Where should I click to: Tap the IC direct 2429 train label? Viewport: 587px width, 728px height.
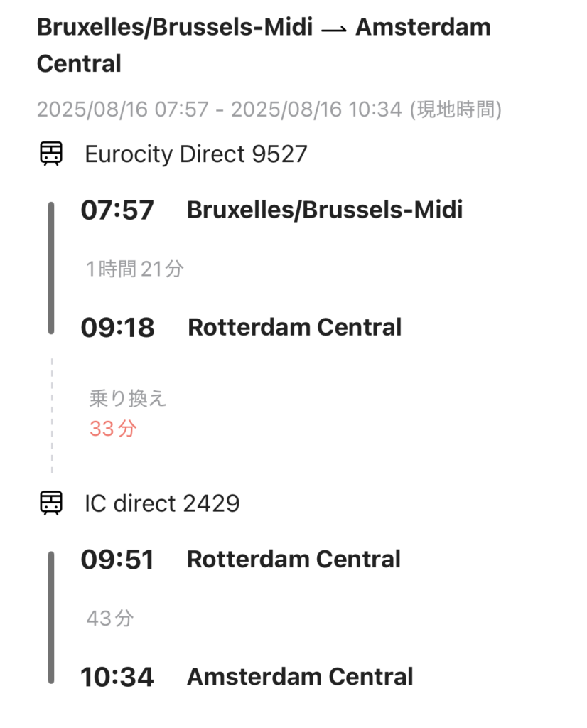coord(162,503)
